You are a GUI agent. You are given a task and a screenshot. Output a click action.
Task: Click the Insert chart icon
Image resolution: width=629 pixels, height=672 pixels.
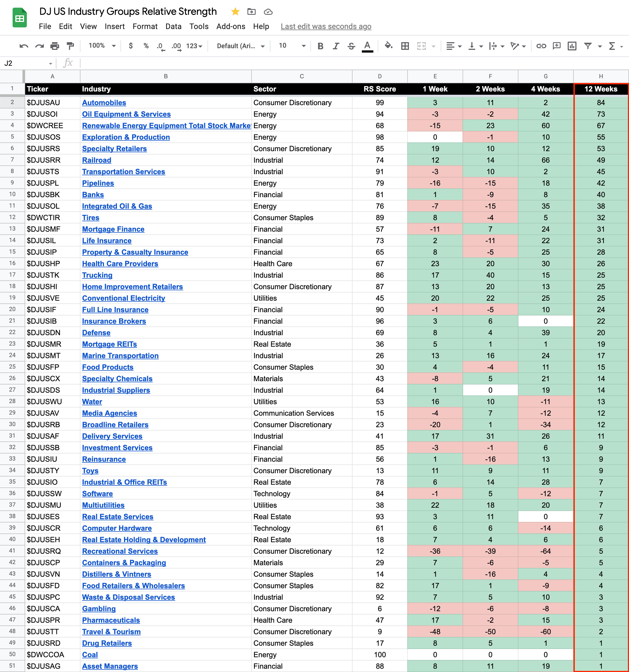(x=572, y=46)
